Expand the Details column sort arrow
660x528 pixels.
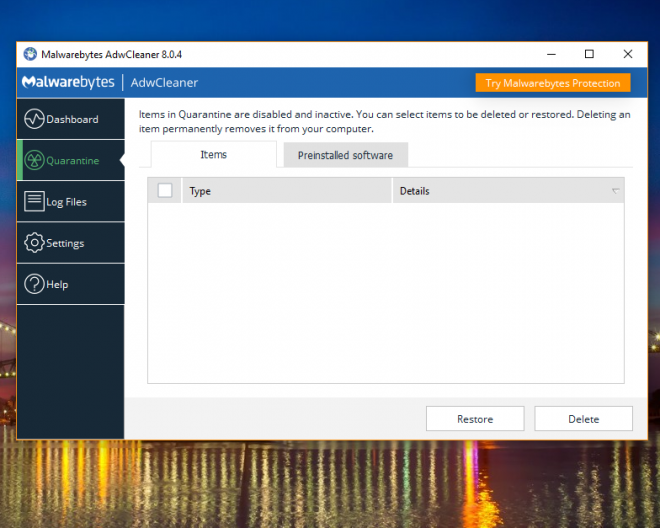615,191
